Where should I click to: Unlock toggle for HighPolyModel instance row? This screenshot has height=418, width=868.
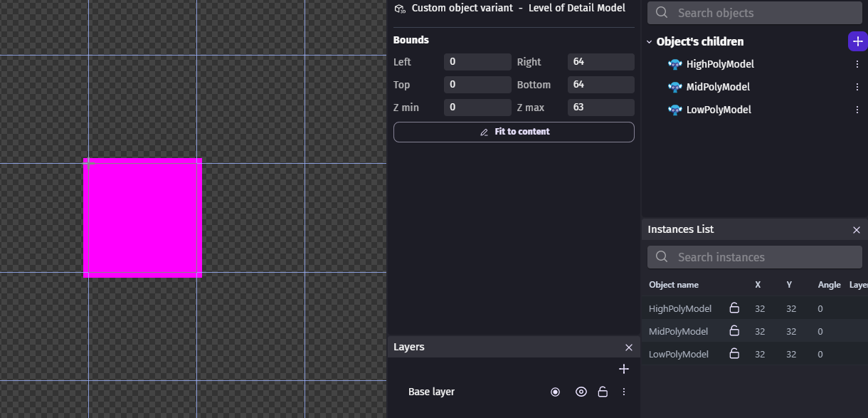pyautogui.click(x=734, y=308)
